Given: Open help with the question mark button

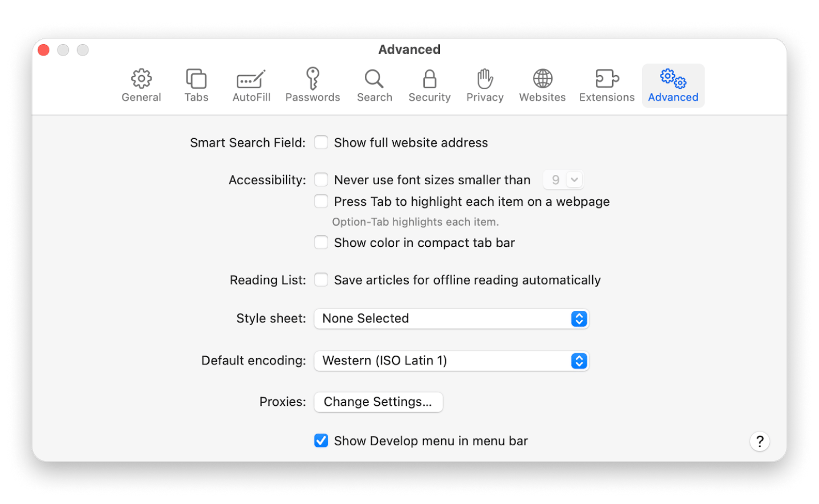Looking at the screenshot, I should (760, 442).
